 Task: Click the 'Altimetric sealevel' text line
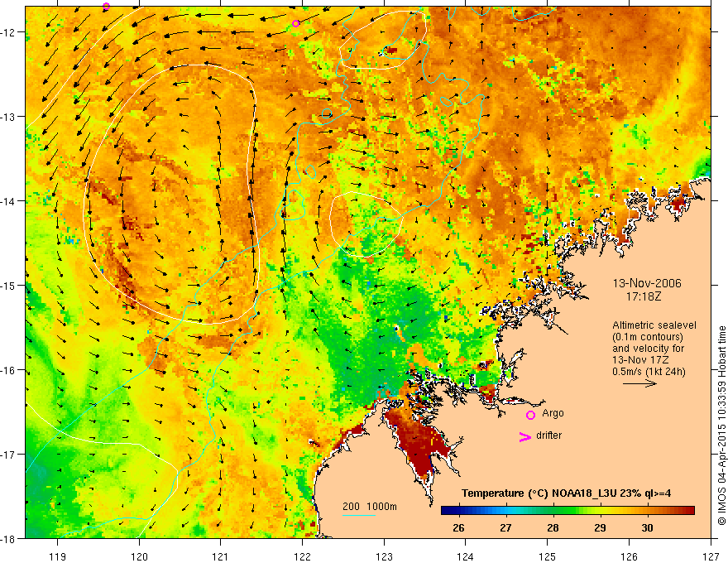click(x=654, y=325)
